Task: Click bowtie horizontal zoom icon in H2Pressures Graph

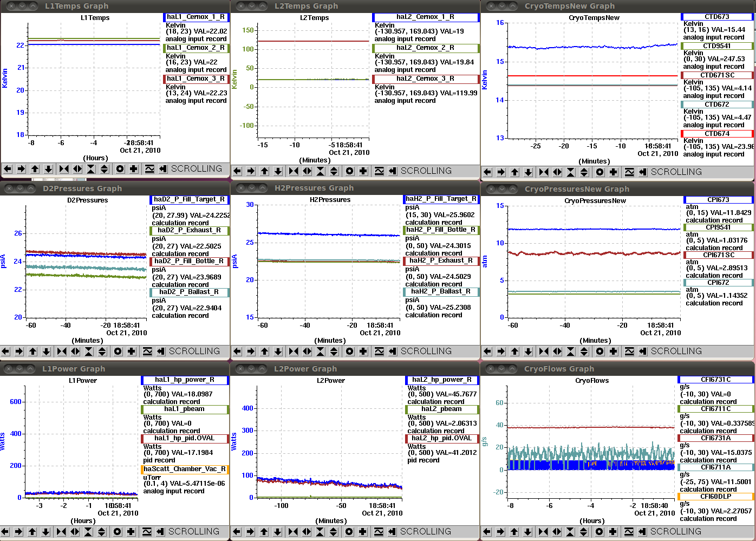Action: click(x=294, y=351)
